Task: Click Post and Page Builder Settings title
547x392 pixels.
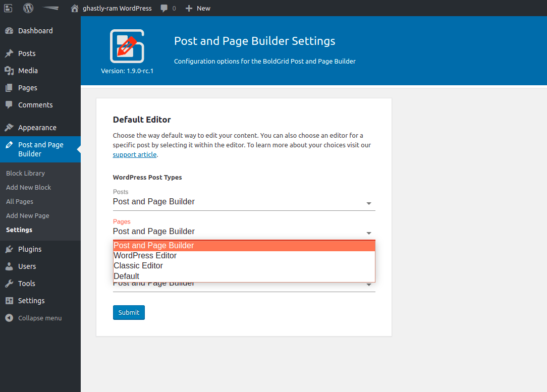Action: pyautogui.click(x=255, y=41)
